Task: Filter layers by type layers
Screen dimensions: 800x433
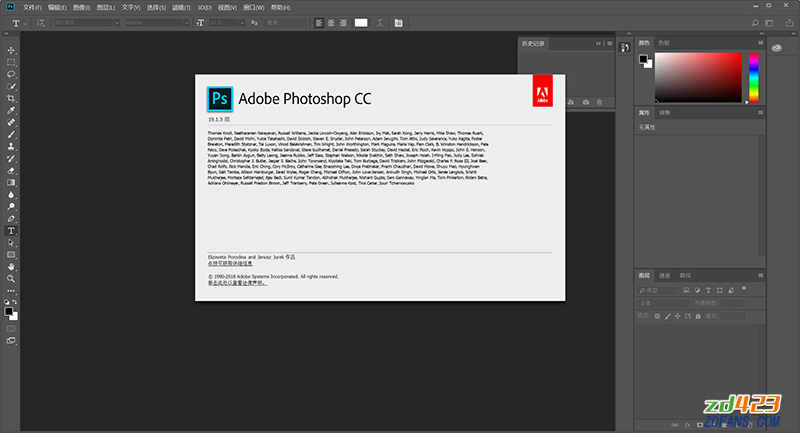Action: pyautogui.click(x=708, y=290)
